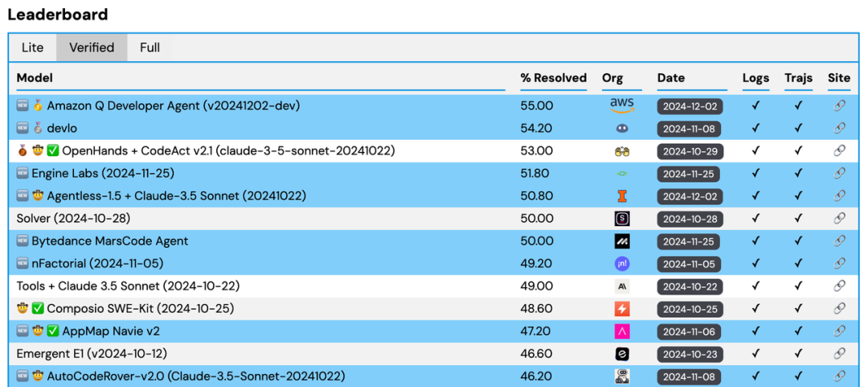Click the 55.00 resolved score
Viewport: 868px width, 387px height.
[536, 105]
